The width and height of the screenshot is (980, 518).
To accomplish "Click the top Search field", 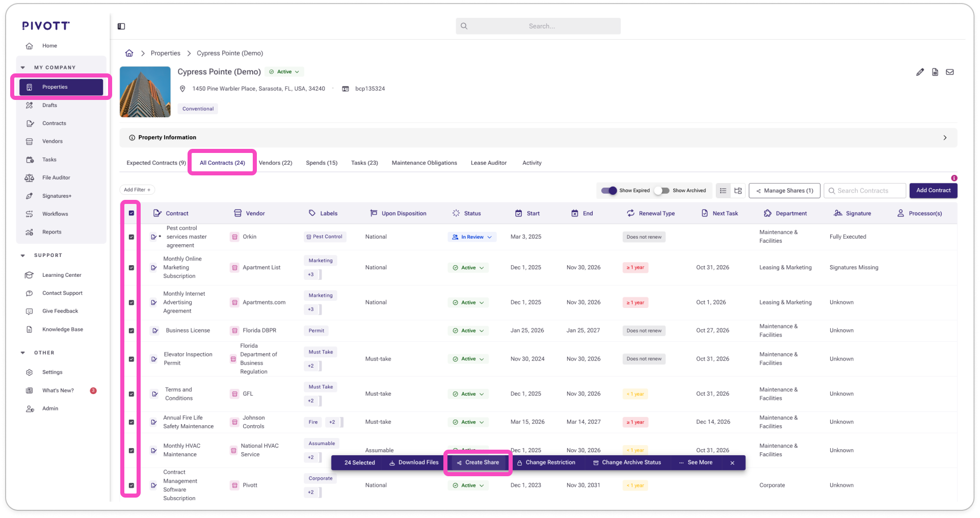I will (x=538, y=27).
